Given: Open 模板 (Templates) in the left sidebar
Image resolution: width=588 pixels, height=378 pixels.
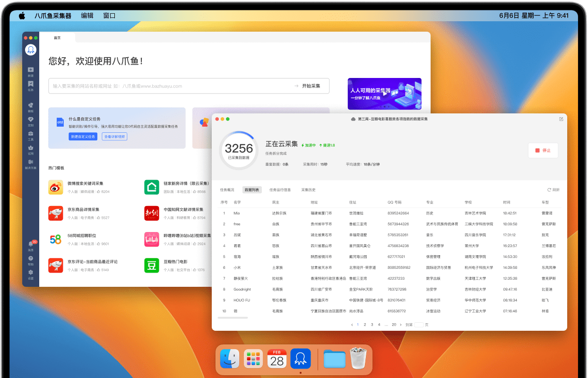Looking at the screenshot, I should [31, 107].
